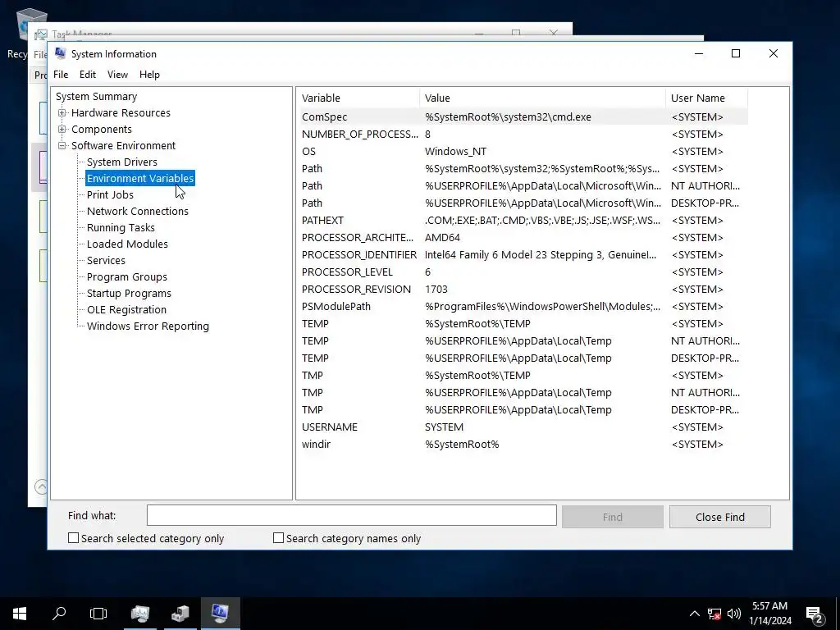Click the greyed Find button

point(612,517)
